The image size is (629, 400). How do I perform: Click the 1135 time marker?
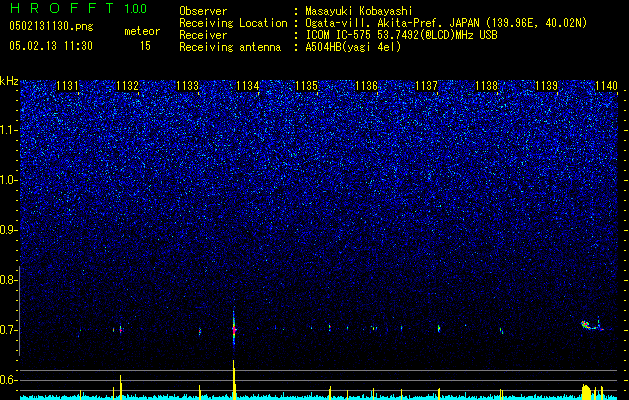(307, 86)
